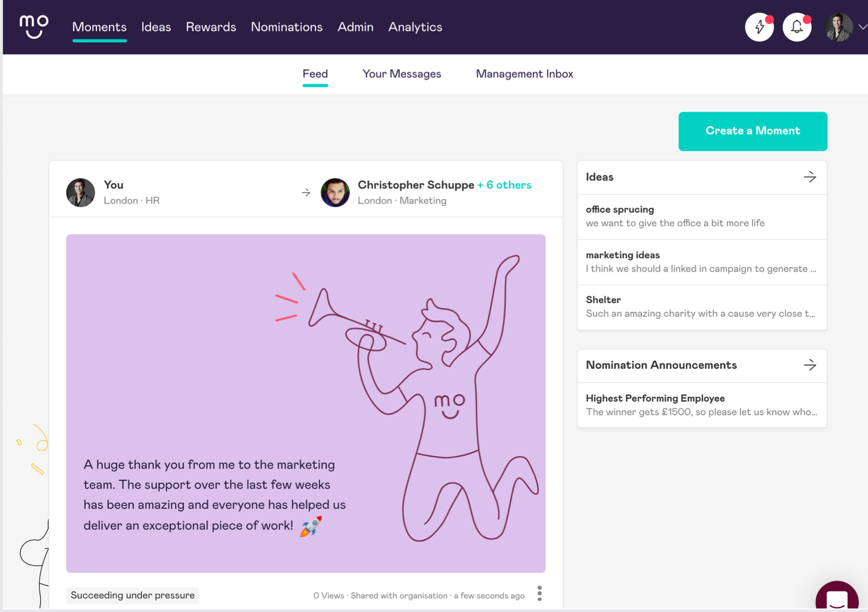View Christopher Schuppe's profile picture
The width and height of the screenshot is (868, 612).
[335, 192]
